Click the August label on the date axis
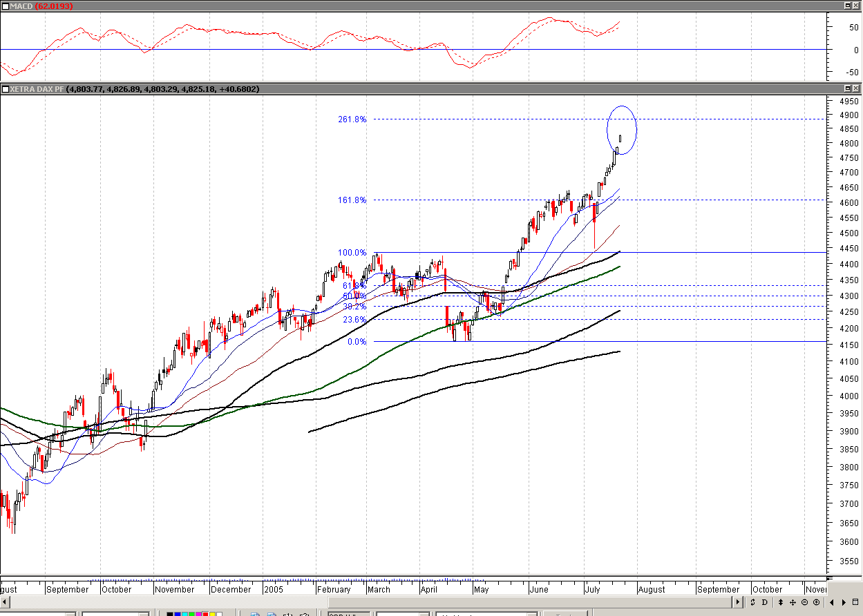 click(x=652, y=590)
